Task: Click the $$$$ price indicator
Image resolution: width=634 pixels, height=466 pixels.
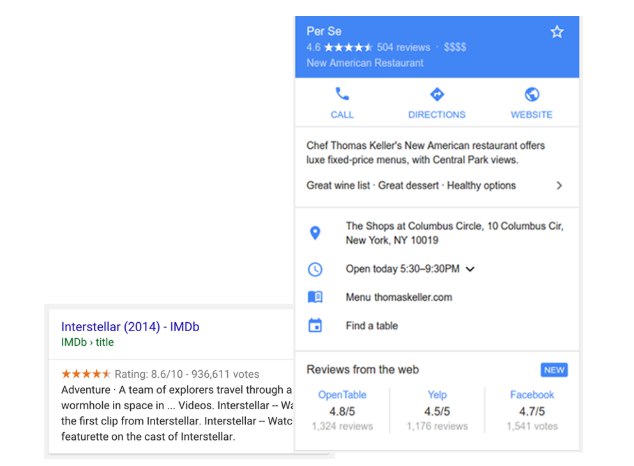Action: click(455, 47)
